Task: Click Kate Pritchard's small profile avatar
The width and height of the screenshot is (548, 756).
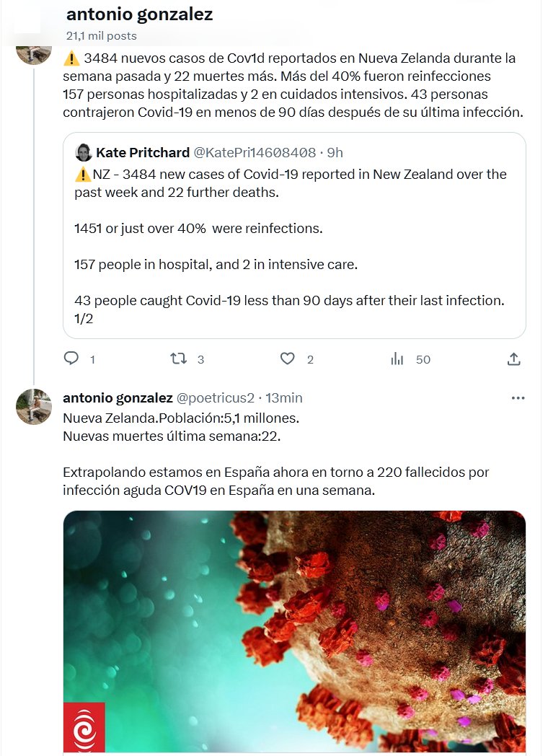Action: [83, 152]
